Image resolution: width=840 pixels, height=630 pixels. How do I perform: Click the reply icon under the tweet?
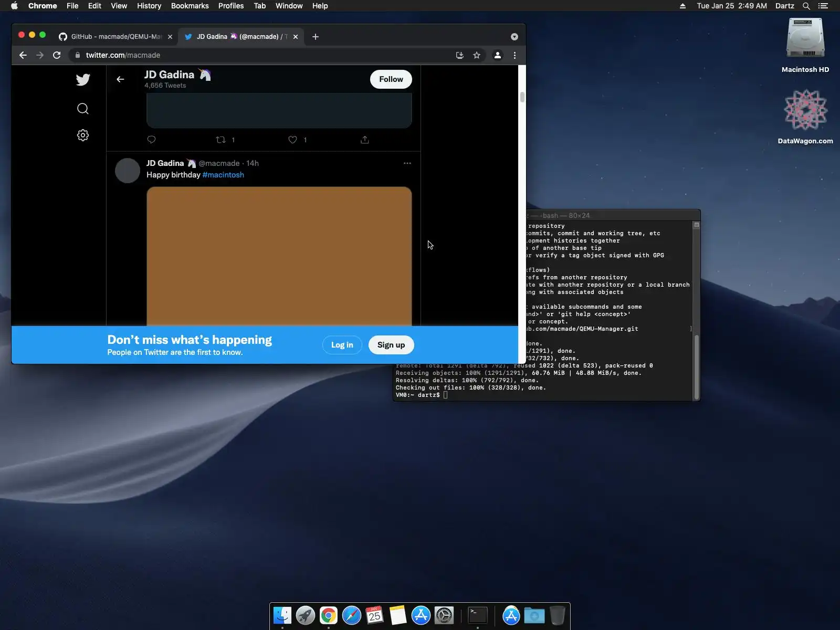(x=151, y=140)
